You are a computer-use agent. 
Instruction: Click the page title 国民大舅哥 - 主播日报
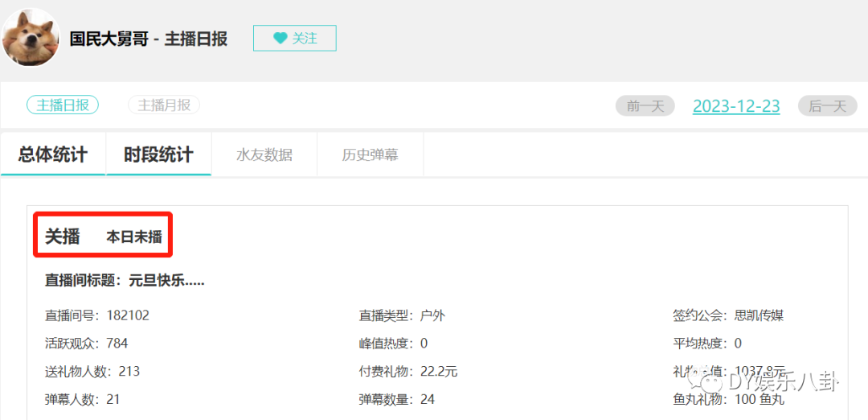(x=149, y=39)
